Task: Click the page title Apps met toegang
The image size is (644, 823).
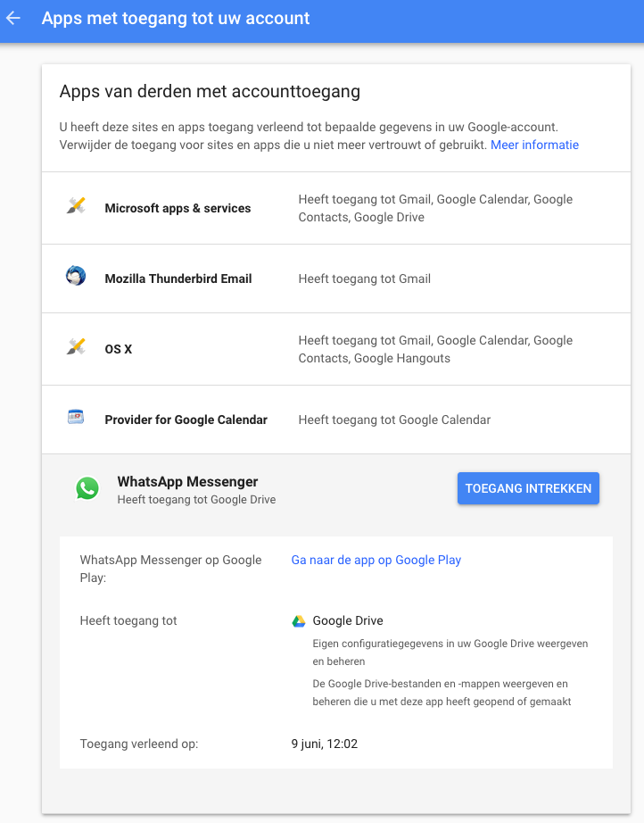Action: pos(176,18)
